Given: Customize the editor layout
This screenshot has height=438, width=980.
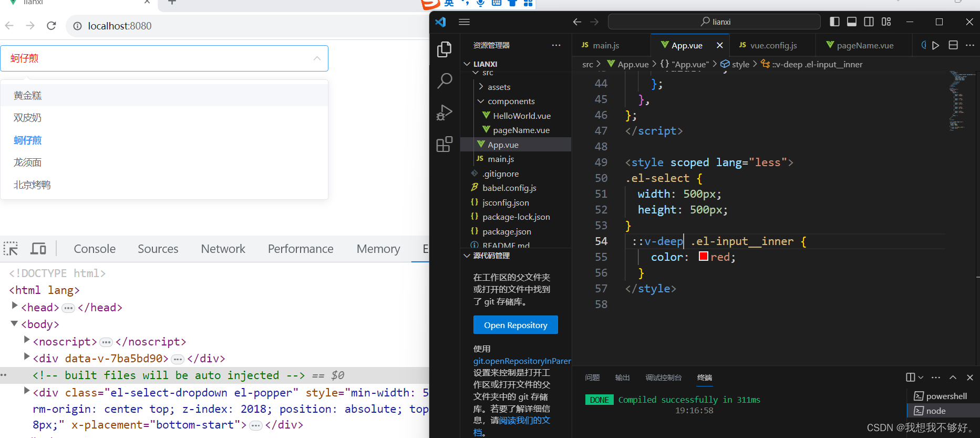Looking at the screenshot, I should tap(886, 22).
